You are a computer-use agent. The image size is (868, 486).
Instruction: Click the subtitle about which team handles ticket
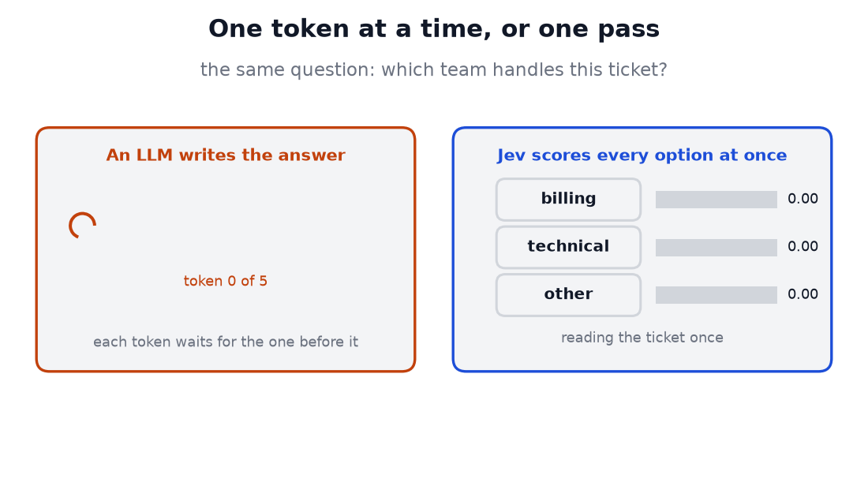[x=433, y=69]
